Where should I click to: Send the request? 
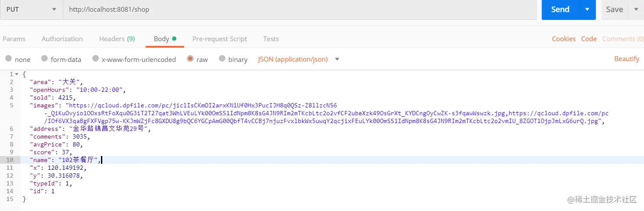point(560,10)
